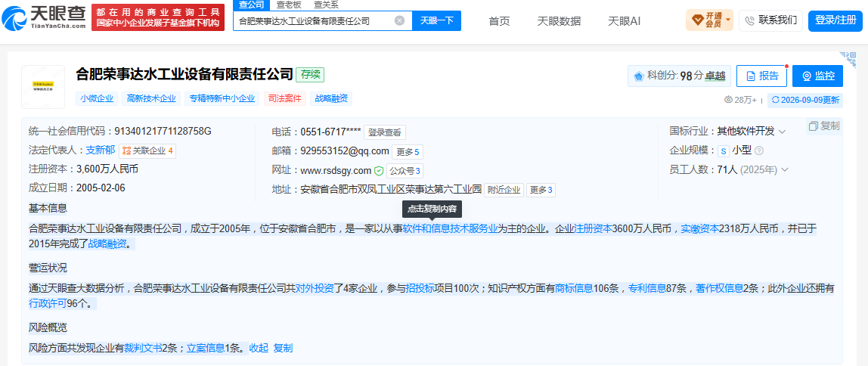Click the 科创分 badge icon
The image size is (868, 366).
[x=638, y=76]
